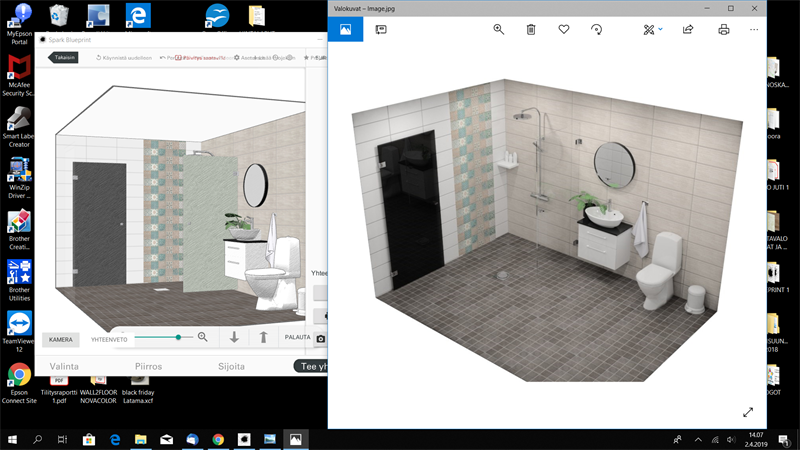800x450 pixels.
Task: Open the three-dot more options menu
Action: [754, 30]
